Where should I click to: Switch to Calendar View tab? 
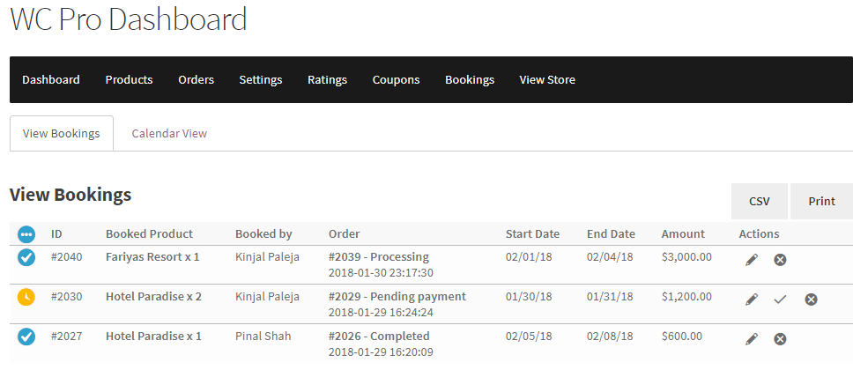point(169,134)
